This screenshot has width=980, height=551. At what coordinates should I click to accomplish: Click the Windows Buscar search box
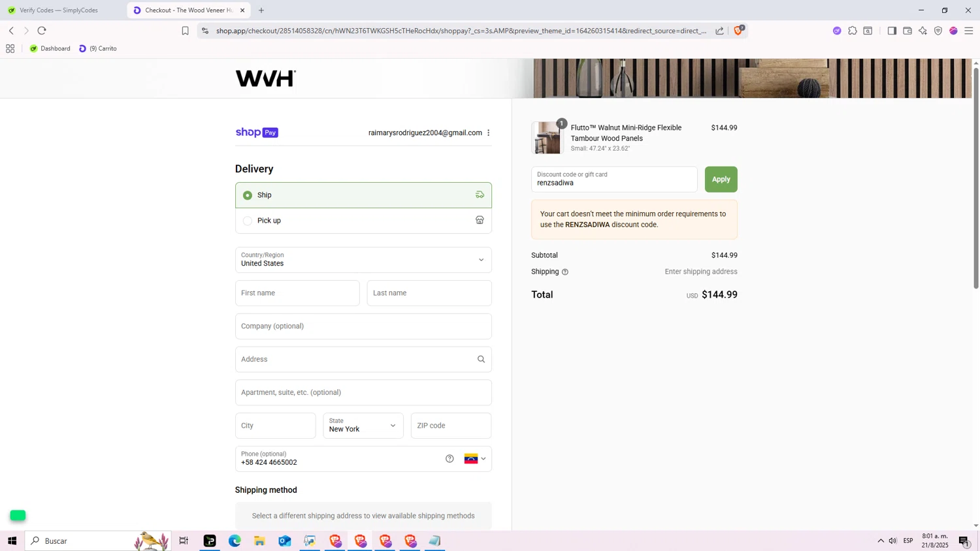98,541
